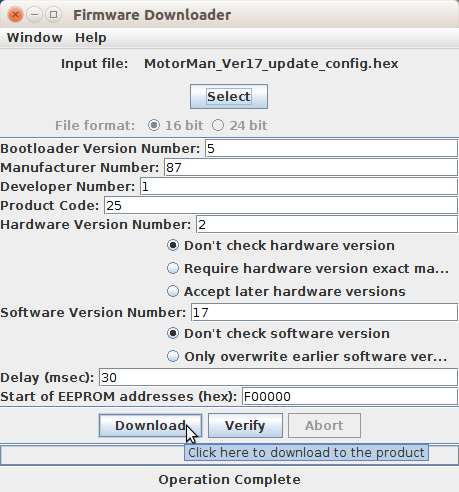Viewport: 459px width, 492px height.
Task: Select Don't check software version
Action: pyautogui.click(x=278, y=334)
